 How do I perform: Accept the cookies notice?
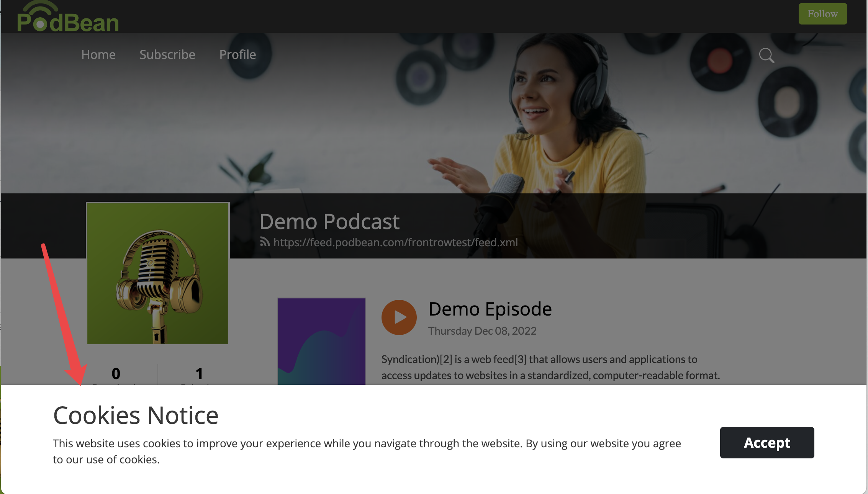coord(766,443)
